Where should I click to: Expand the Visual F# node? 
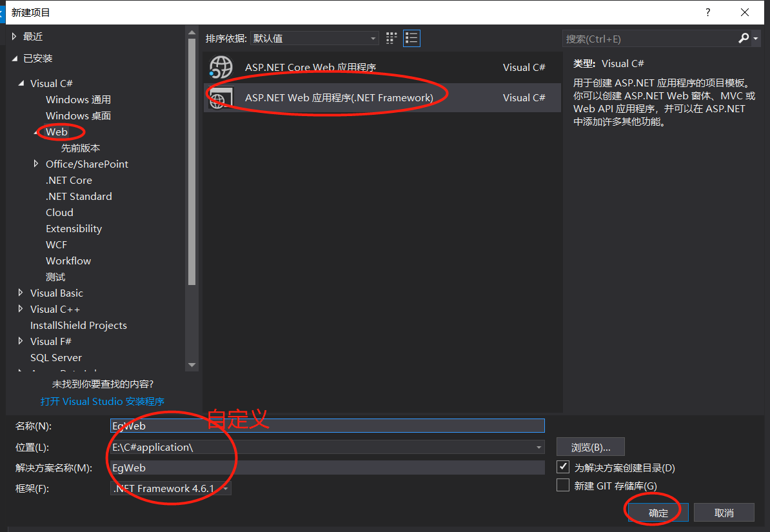point(20,341)
